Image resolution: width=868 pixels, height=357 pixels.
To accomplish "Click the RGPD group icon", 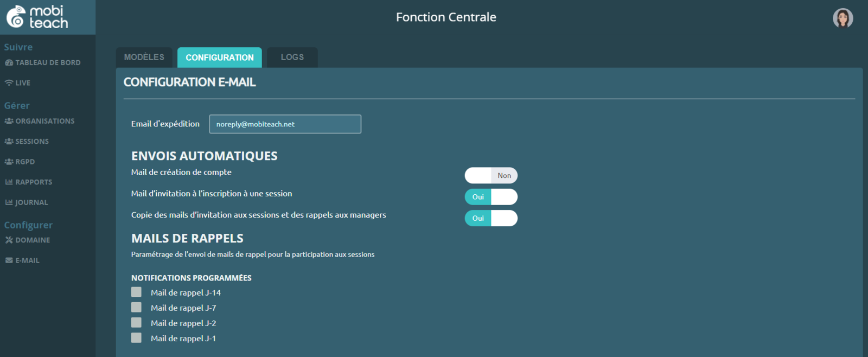I will coord(9,162).
